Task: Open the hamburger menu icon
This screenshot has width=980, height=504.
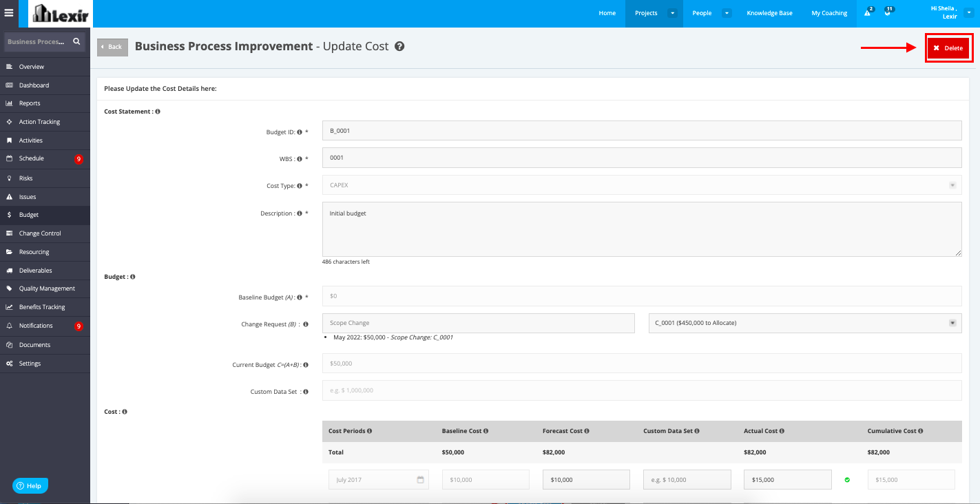Action: 9,12
